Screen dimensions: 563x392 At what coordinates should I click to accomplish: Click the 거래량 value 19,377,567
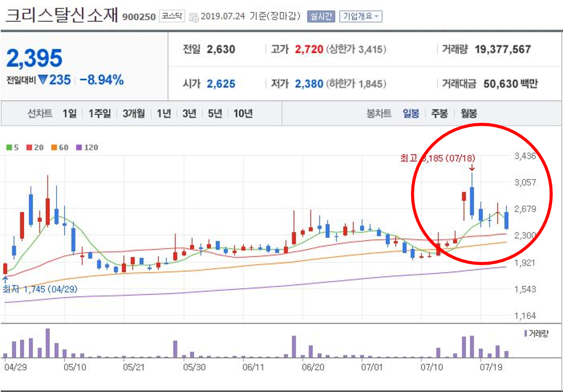tap(503, 49)
